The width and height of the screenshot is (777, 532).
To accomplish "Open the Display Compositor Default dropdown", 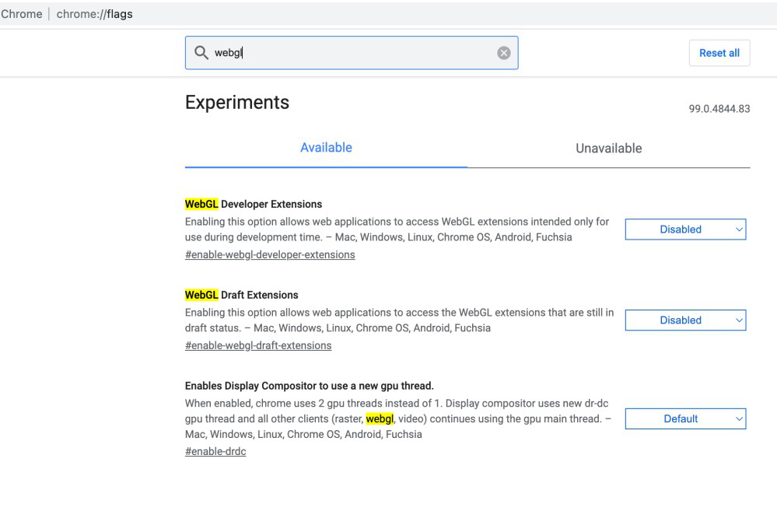I will [x=685, y=418].
